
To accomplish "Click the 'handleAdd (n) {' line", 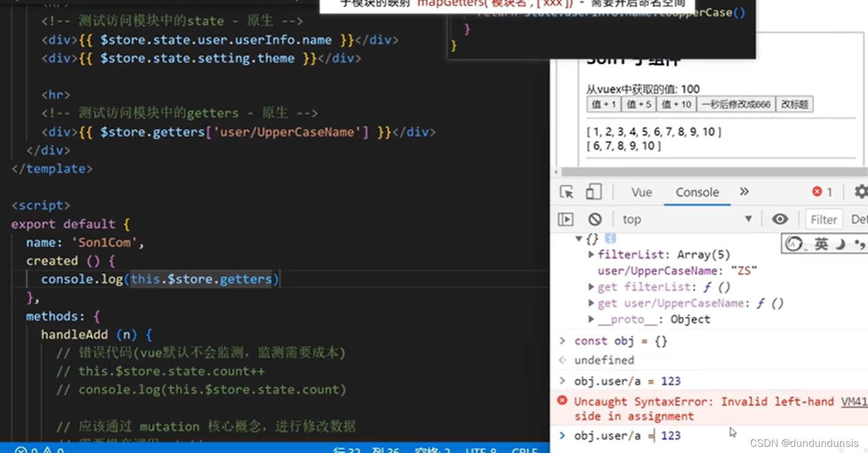I will click(x=96, y=334).
